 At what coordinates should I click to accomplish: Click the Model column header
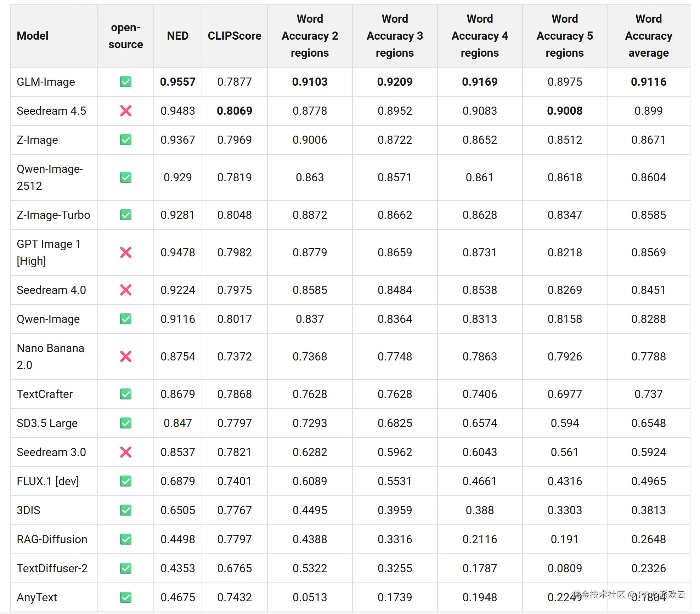(33, 36)
